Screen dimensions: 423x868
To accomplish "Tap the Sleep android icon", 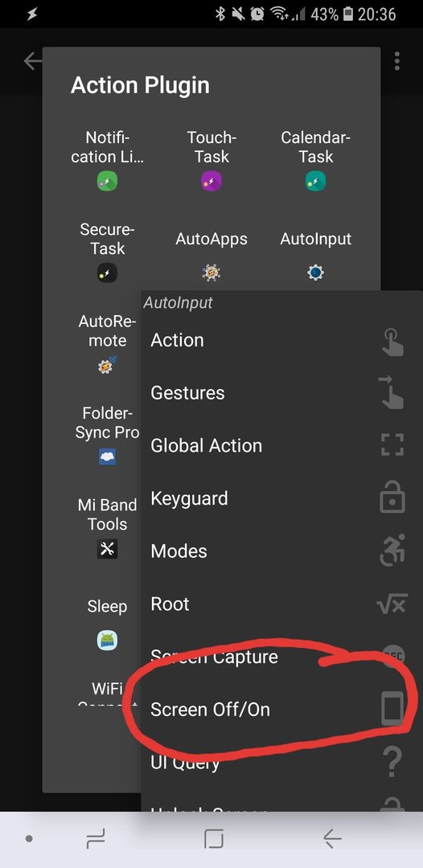I will point(108,641).
